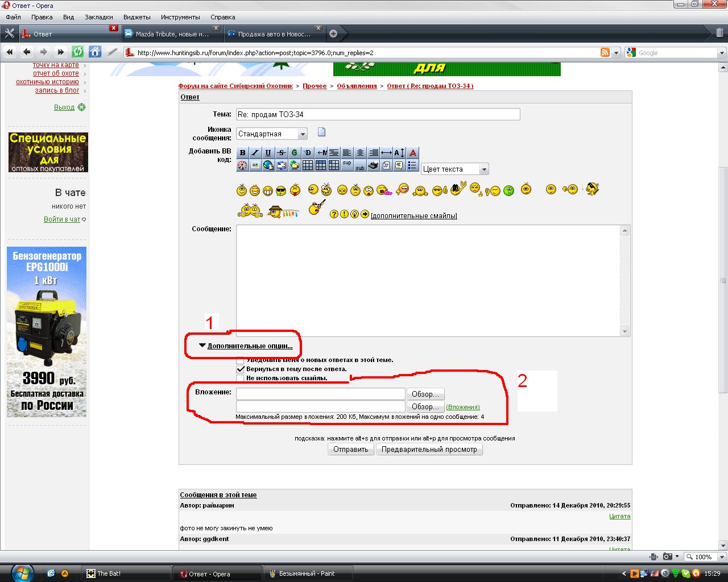Uncheck 'Вернуться в тему после ответа'
The height and width of the screenshot is (582, 728).
240,369
